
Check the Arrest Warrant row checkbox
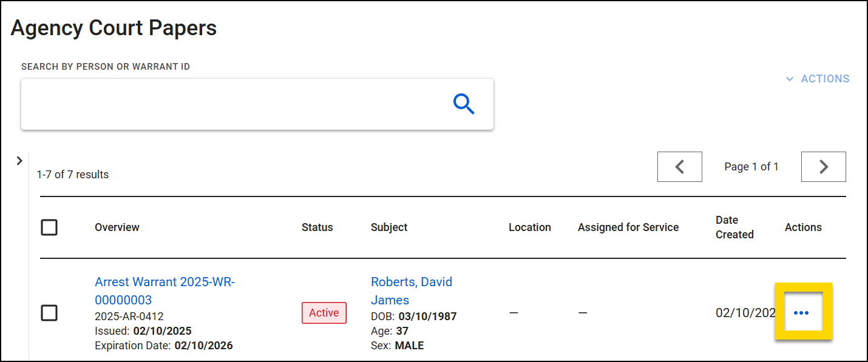(49, 313)
